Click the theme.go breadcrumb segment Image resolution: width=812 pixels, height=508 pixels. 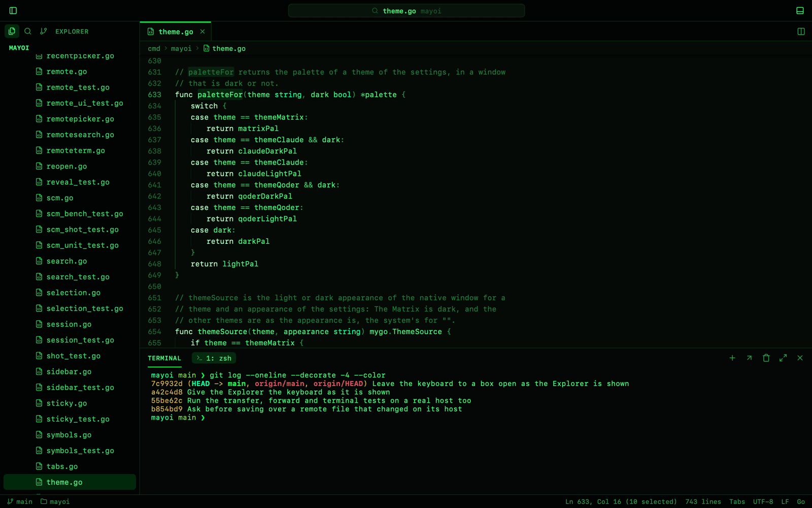(x=224, y=49)
